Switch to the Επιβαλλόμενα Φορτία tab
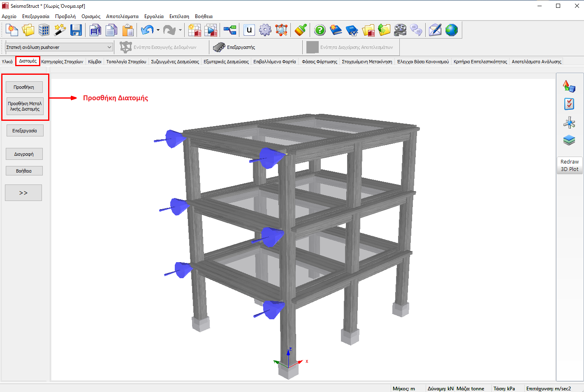The width and height of the screenshot is (584, 392). coord(274,62)
